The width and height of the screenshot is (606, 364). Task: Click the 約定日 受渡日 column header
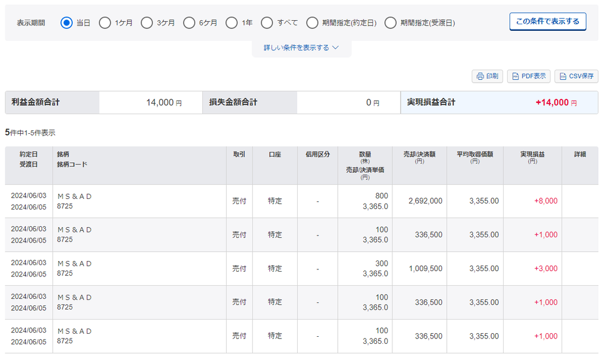(28, 159)
